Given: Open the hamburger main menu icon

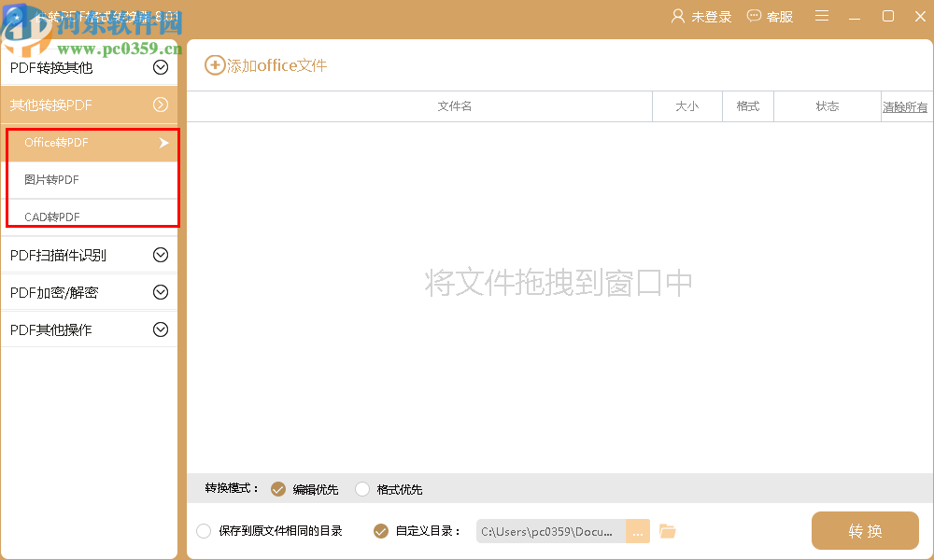Looking at the screenshot, I should click(822, 16).
